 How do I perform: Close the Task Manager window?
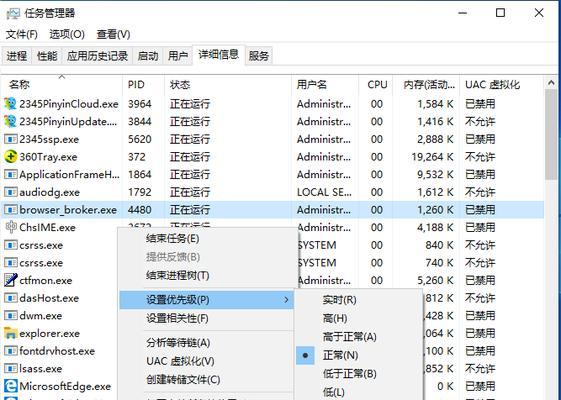click(539, 13)
